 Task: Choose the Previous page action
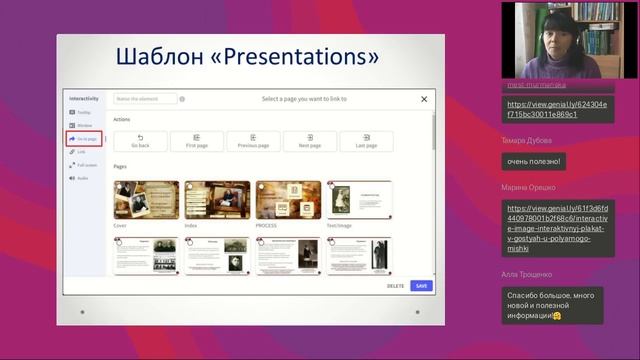point(253,141)
